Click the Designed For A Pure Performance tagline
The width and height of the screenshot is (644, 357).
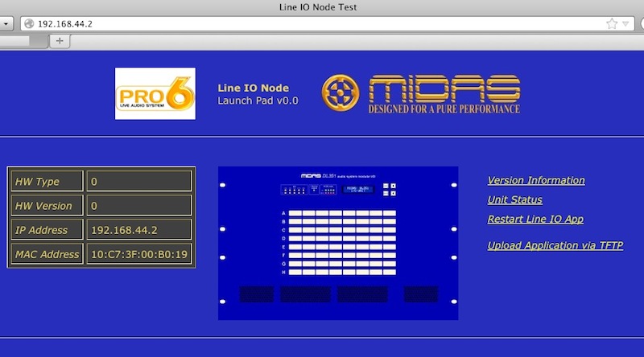click(x=444, y=109)
